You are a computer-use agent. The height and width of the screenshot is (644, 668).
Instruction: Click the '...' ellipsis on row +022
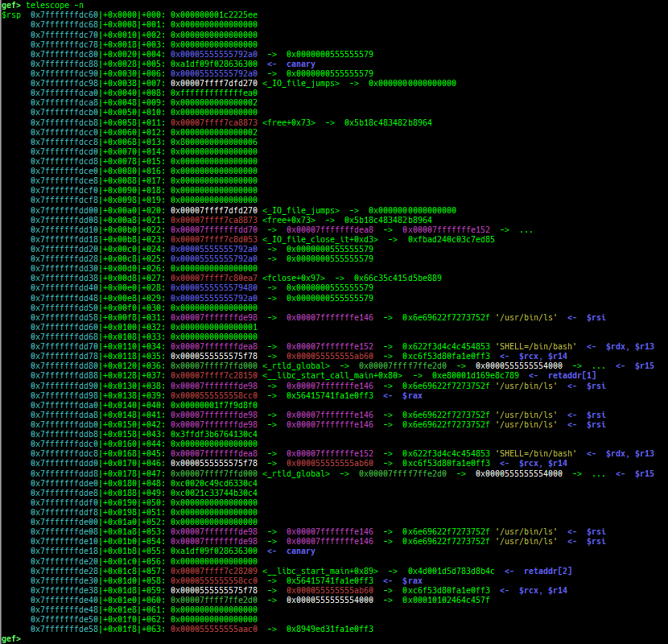526,230
